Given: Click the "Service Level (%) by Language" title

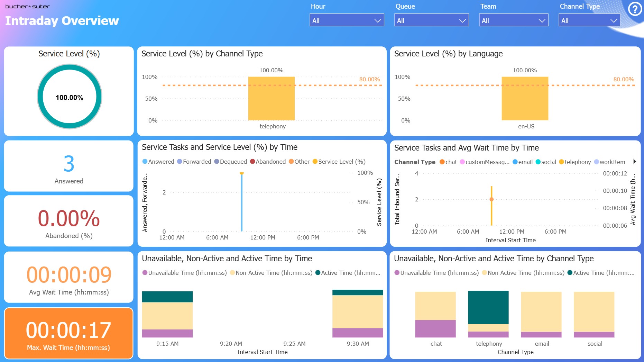Looking at the screenshot, I should click(449, 54).
